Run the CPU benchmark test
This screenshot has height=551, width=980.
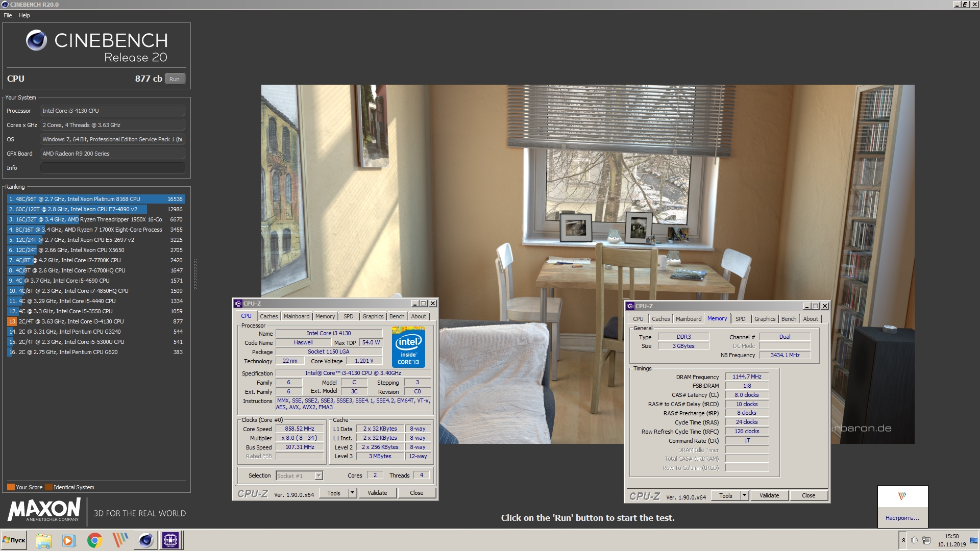coord(175,79)
